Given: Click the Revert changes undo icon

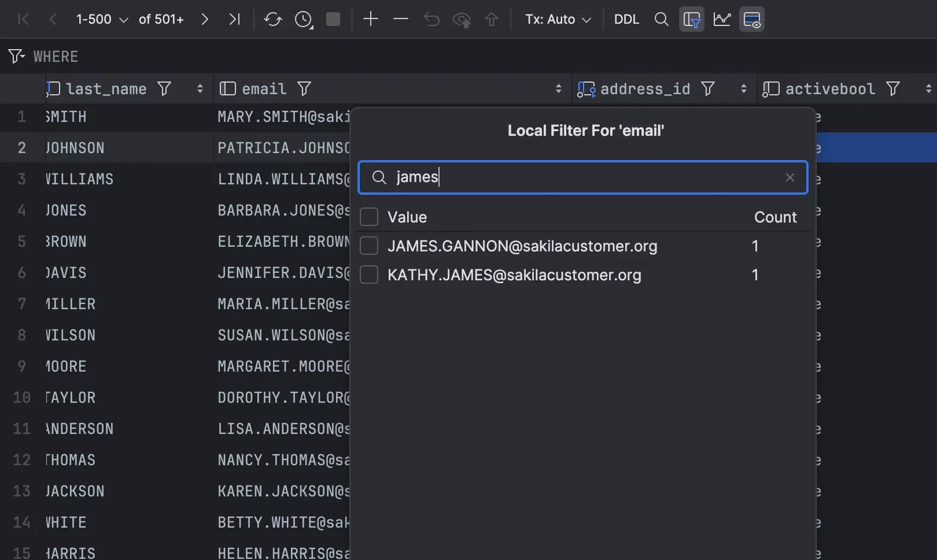Looking at the screenshot, I should [431, 20].
